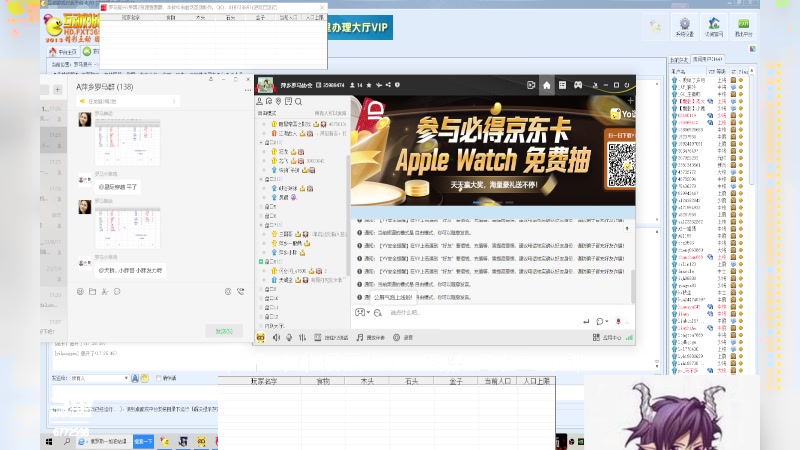
Task: Click the green icon in the top right toolbar
Action: pyautogui.click(x=743, y=27)
